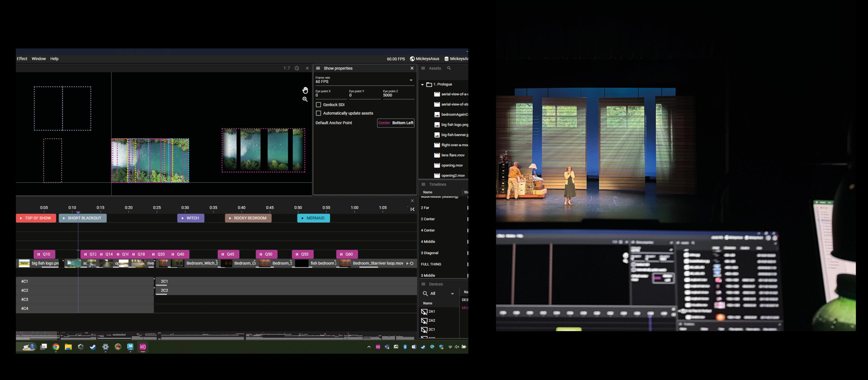This screenshot has height=380, width=868.
Task: Trigger the TOP OF SHOW cue button
Action: pyautogui.click(x=36, y=218)
